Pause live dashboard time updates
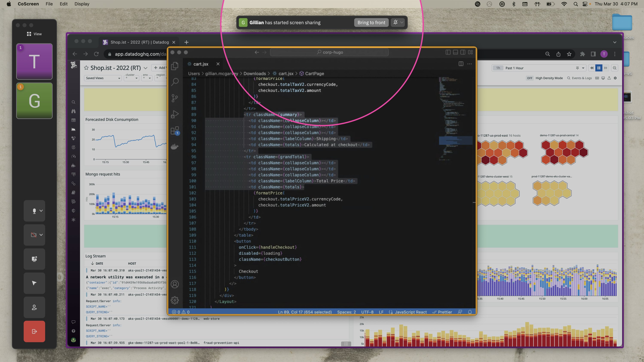This screenshot has height=362, width=644. click(x=598, y=68)
